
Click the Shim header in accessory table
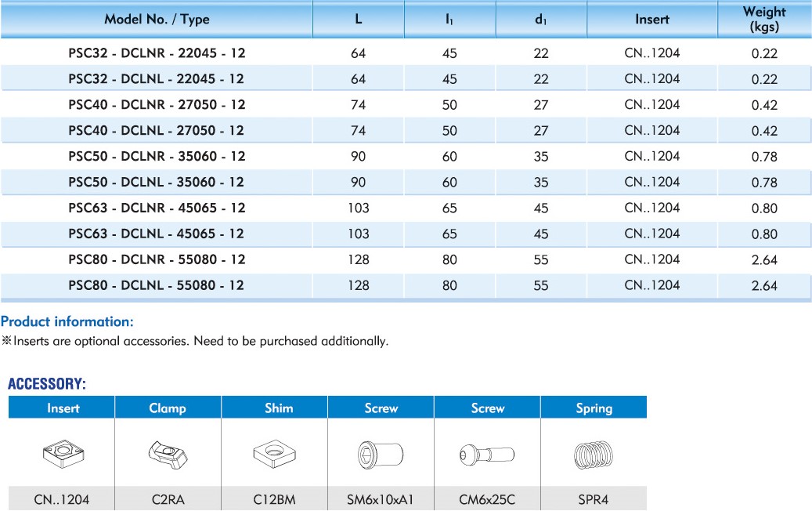[275, 408]
